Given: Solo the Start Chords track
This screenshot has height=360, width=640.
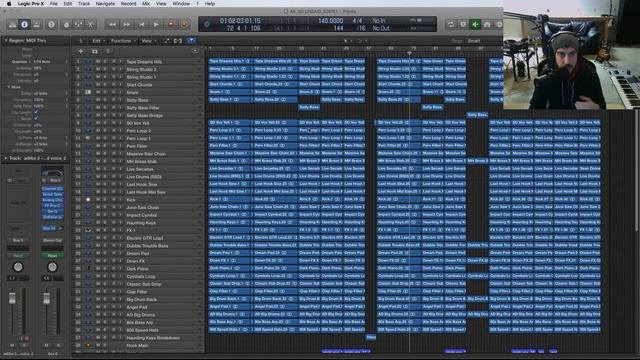Looking at the screenshot, I should (x=105, y=84).
